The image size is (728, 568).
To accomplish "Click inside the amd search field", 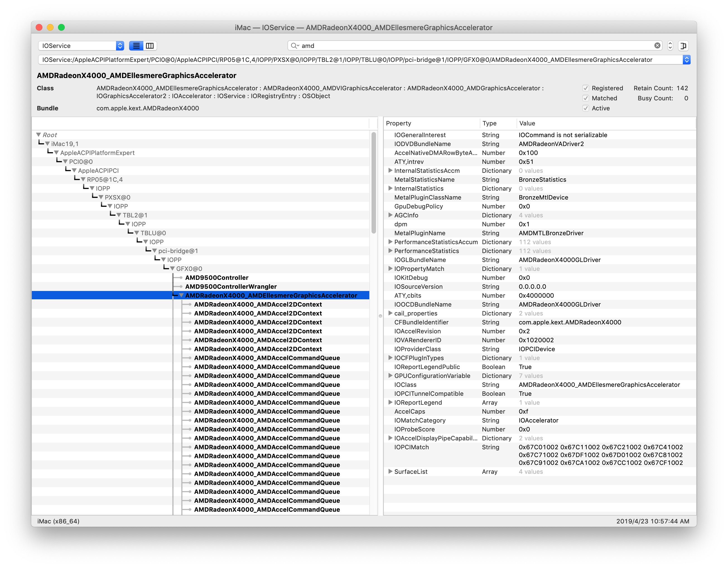I will (467, 46).
